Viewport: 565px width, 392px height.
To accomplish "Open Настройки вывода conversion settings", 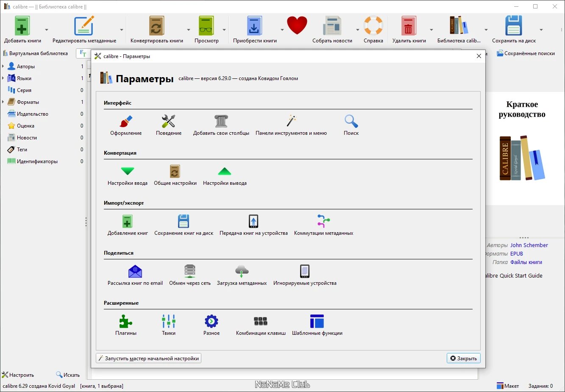I will [x=225, y=175].
